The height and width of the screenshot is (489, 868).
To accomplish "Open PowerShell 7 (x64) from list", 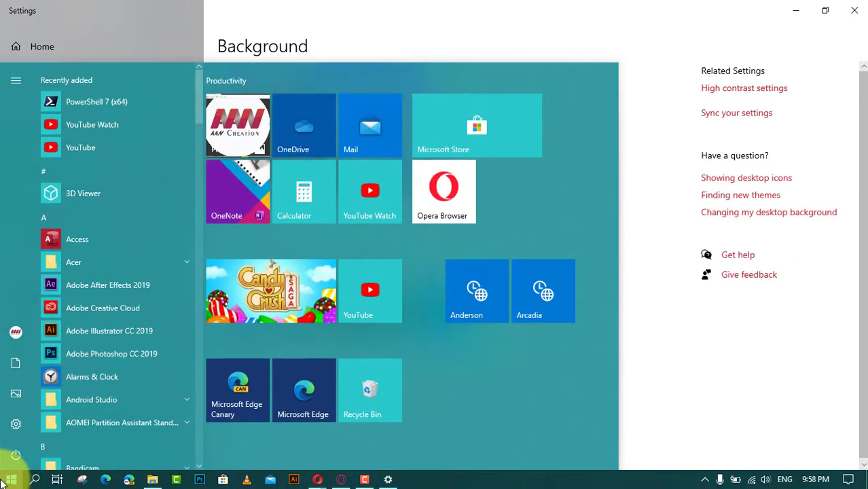I will point(96,102).
